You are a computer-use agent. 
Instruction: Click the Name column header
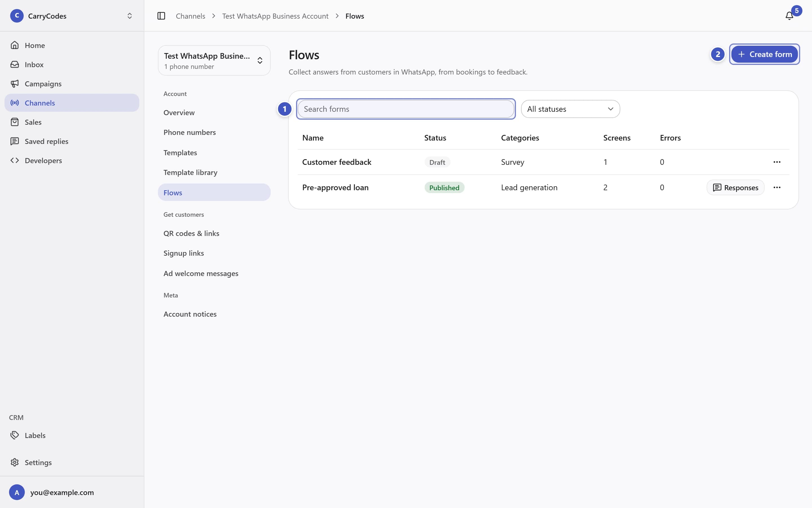click(x=313, y=138)
